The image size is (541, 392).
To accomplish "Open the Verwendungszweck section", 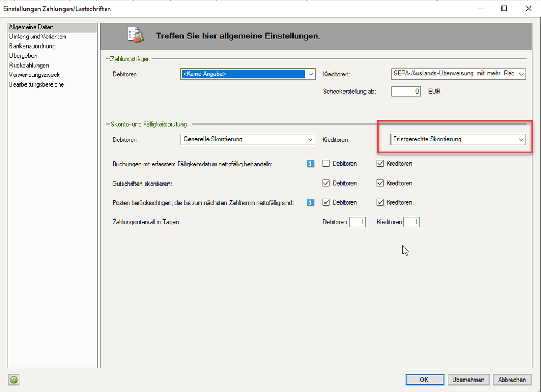I will 34,75.
